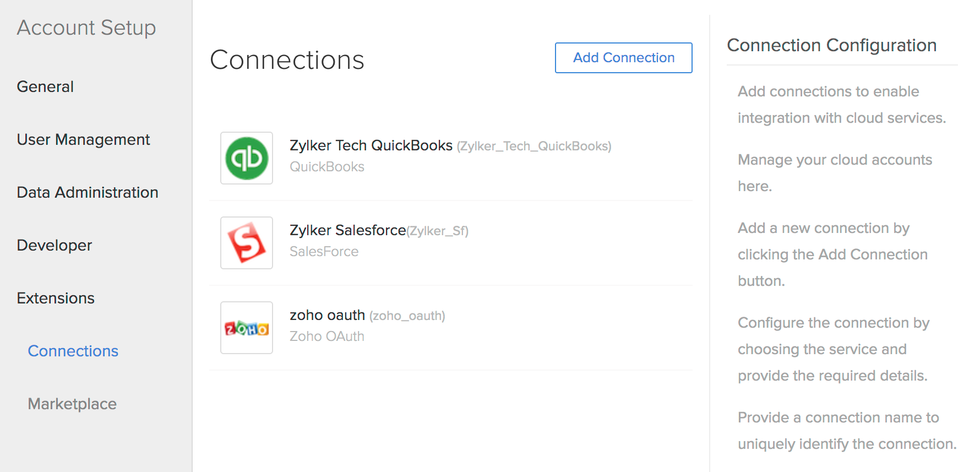Open the Zylker Salesforce connection
980x472 pixels.
click(347, 230)
